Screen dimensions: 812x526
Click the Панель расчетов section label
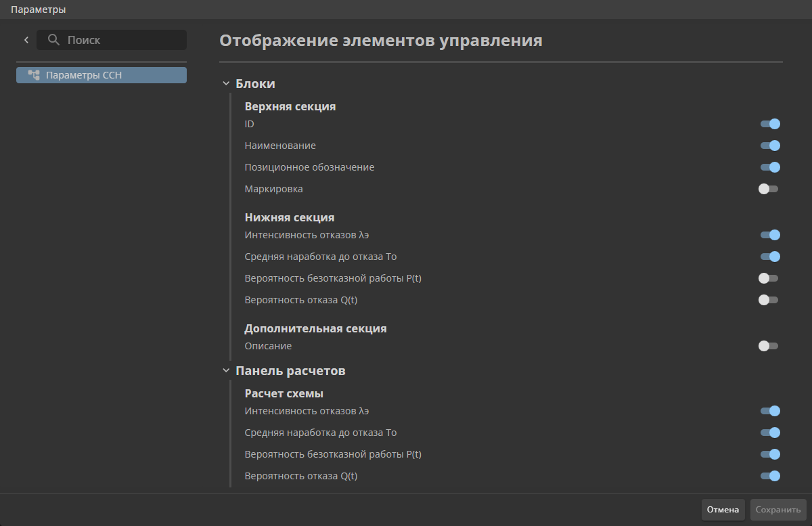[x=290, y=371]
